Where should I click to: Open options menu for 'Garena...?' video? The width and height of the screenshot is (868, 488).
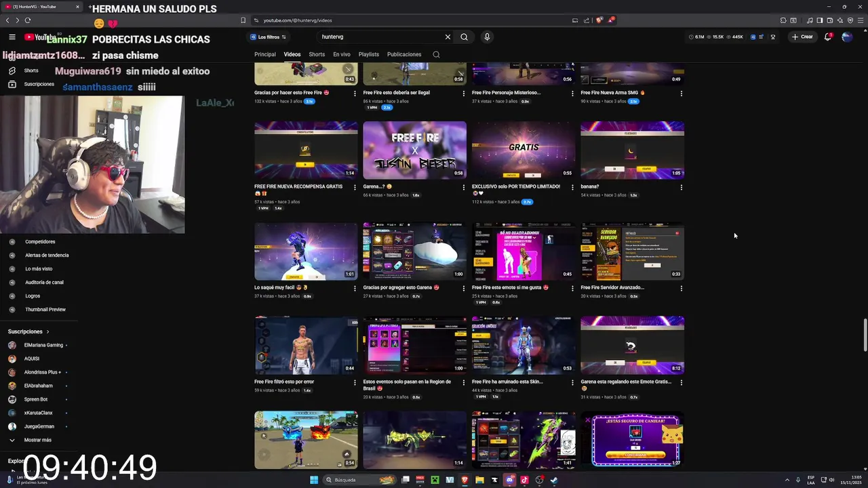point(464,187)
